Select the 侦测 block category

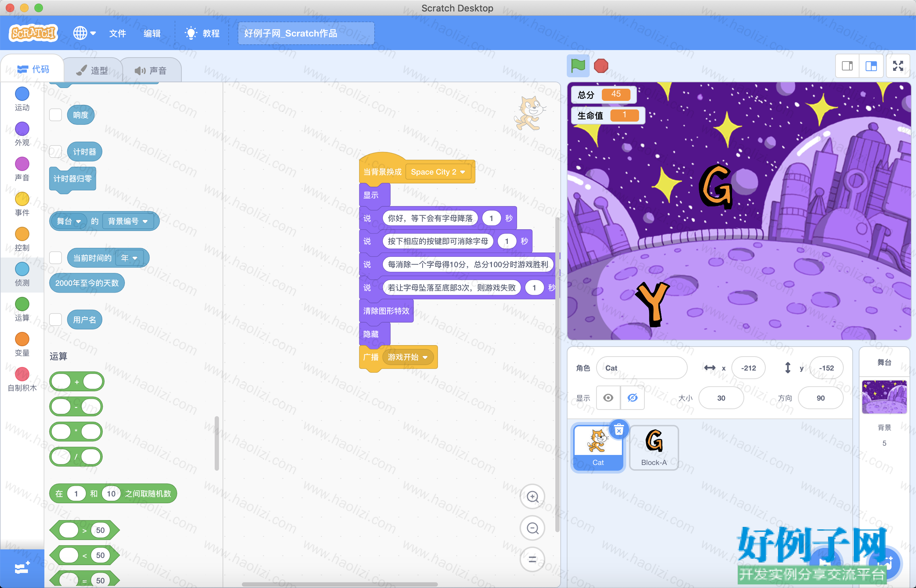(22, 275)
